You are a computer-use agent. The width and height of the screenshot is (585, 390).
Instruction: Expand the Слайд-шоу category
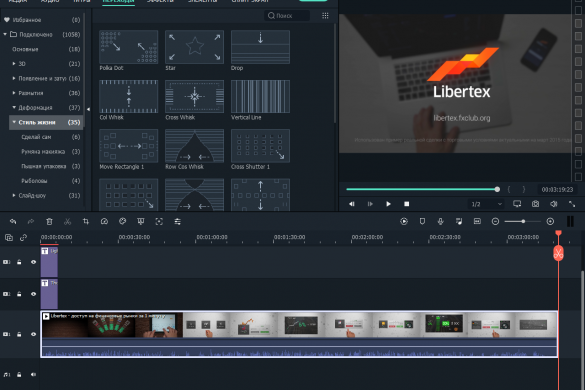pos(14,195)
